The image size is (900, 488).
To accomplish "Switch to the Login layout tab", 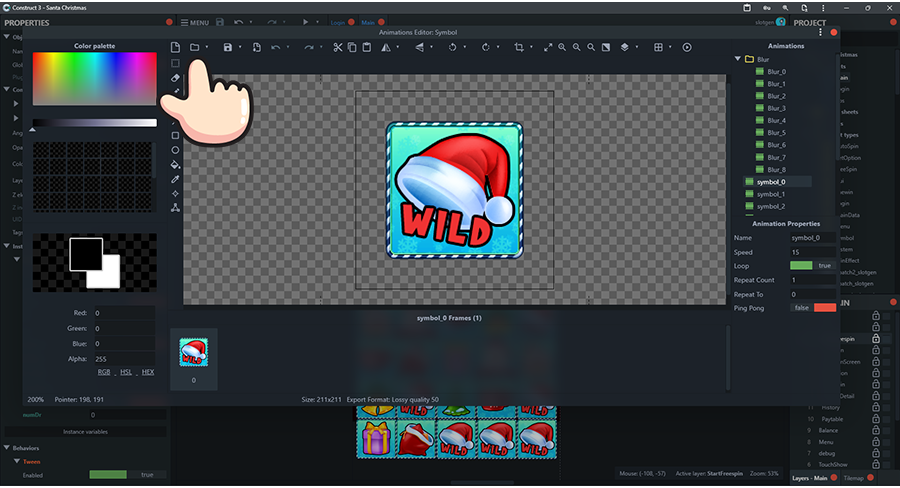I will (338, 22).
